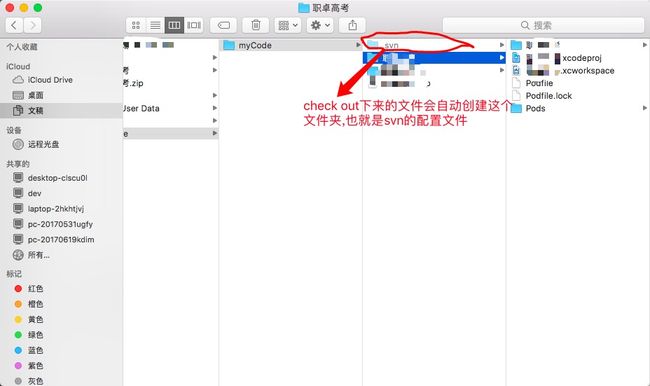Open shared computer pc-20170531ugfy
Screen dimensions: 650x386
click(60, 224)
